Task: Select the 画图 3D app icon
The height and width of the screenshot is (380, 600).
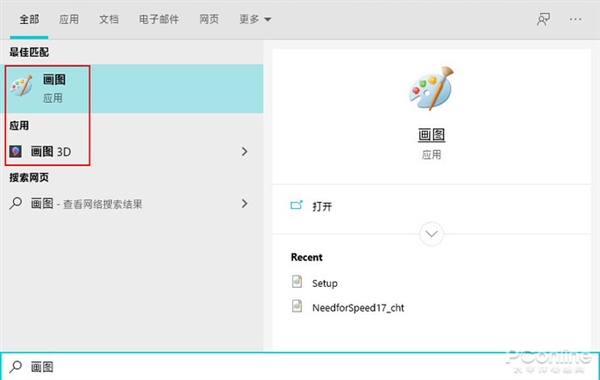Action: tap(15, 152)
